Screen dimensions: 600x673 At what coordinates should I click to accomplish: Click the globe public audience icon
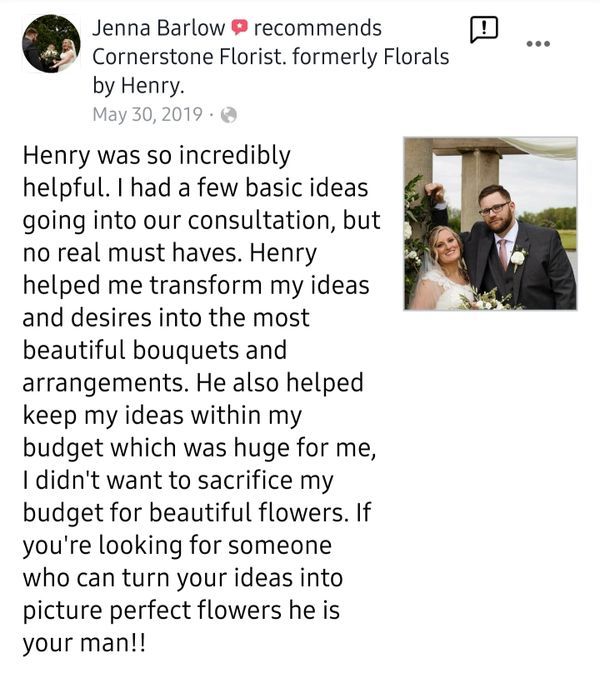tap(229, 115)
